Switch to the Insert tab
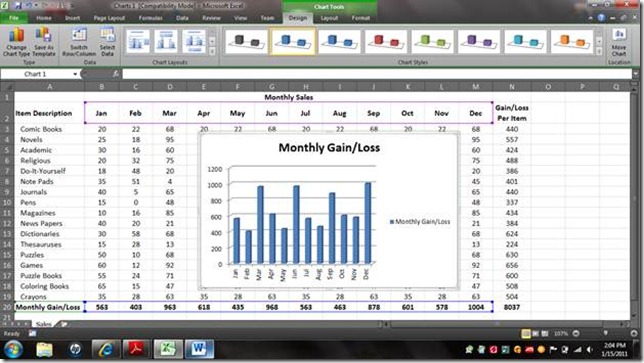The width and height of the screenshot is (644, 363). tap(72, 18)
